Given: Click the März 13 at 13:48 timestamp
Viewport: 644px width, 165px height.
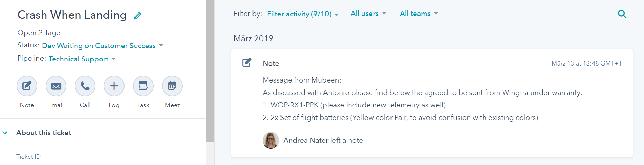Looking at the screenshot, I should (586, 63).
